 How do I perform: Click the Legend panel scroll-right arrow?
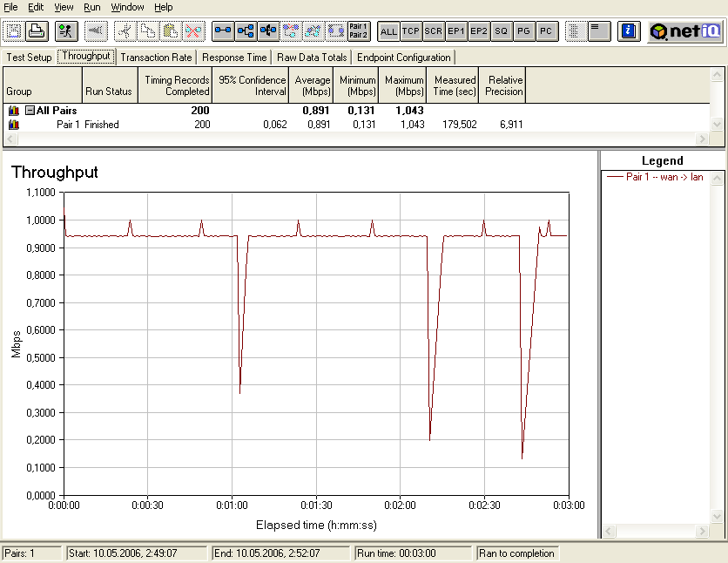[x=703, y=531]
